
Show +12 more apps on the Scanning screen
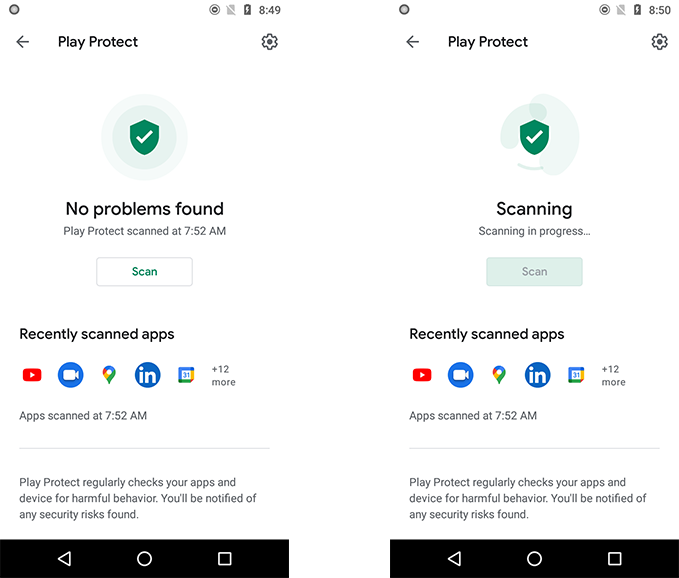coord(613,375)
